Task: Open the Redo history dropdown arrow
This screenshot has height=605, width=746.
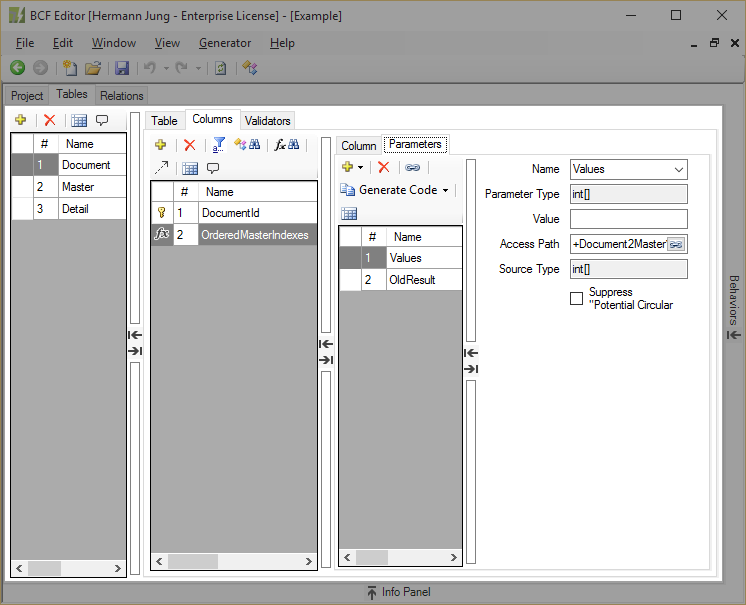Action: click(x=198, y=68)
